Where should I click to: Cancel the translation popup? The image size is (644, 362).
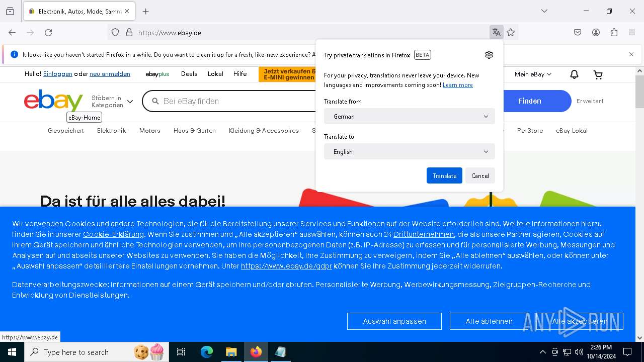coord(480,175)
